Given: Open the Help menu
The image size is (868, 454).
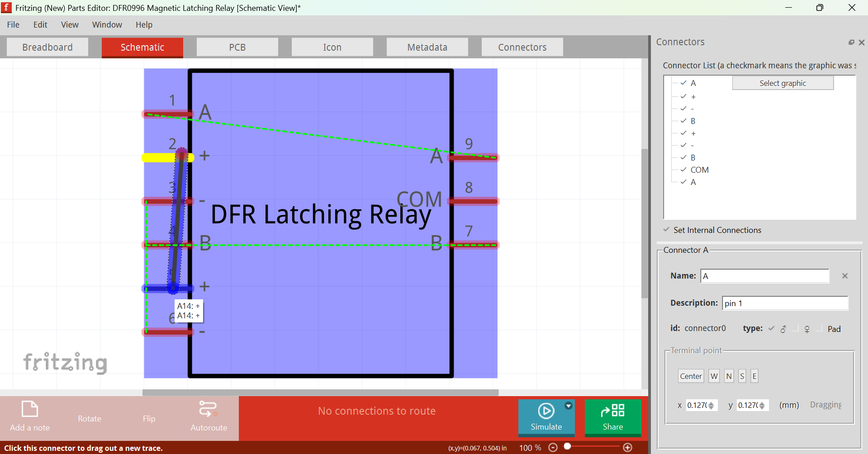Looking at the screenshot, I should click(144, 24).
